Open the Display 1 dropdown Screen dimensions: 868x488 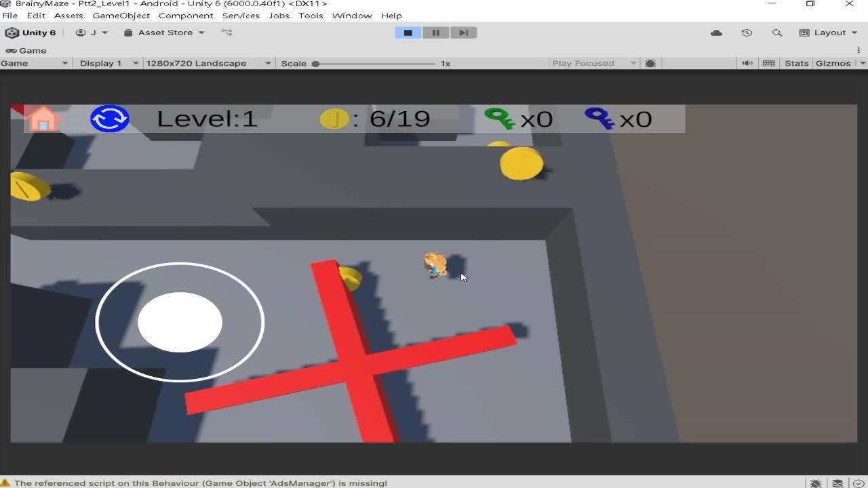point(108,63)
